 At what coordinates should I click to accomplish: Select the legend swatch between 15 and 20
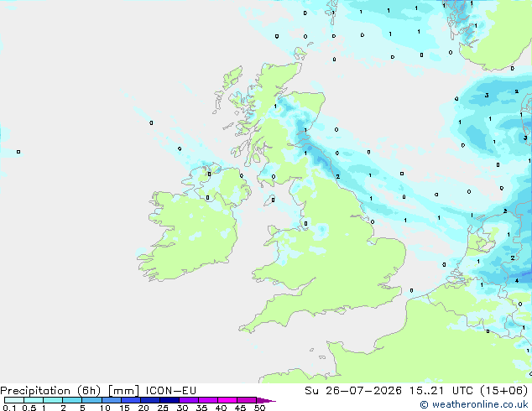click(x=131, y=400)
